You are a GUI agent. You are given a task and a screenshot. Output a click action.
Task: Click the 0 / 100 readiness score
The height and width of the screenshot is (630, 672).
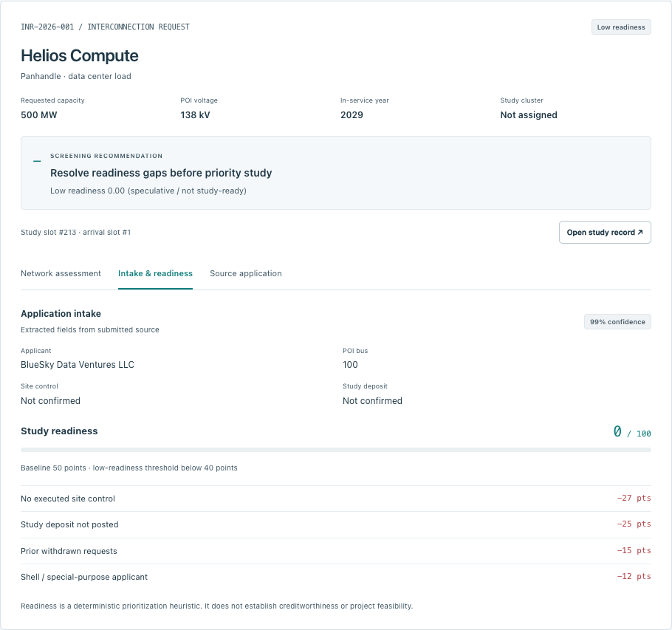(631, 431)
